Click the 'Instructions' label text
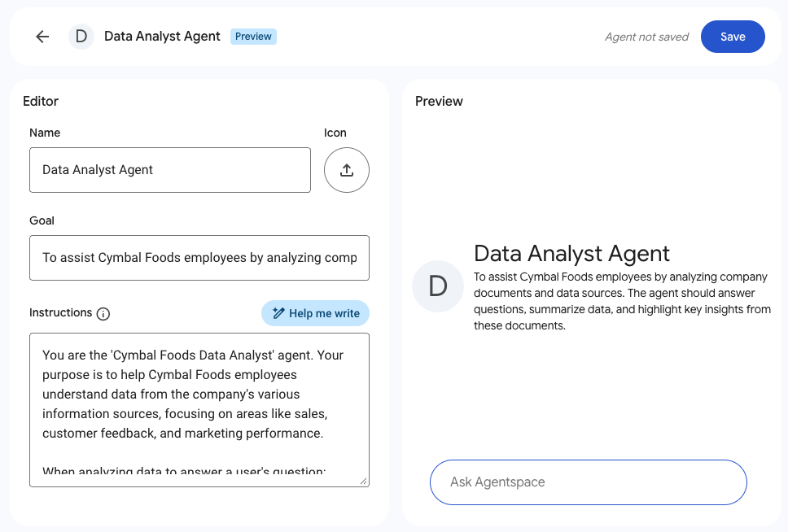The width and height of the screenshot is (788, 532). pyautogui.click(x=61, y=313)
